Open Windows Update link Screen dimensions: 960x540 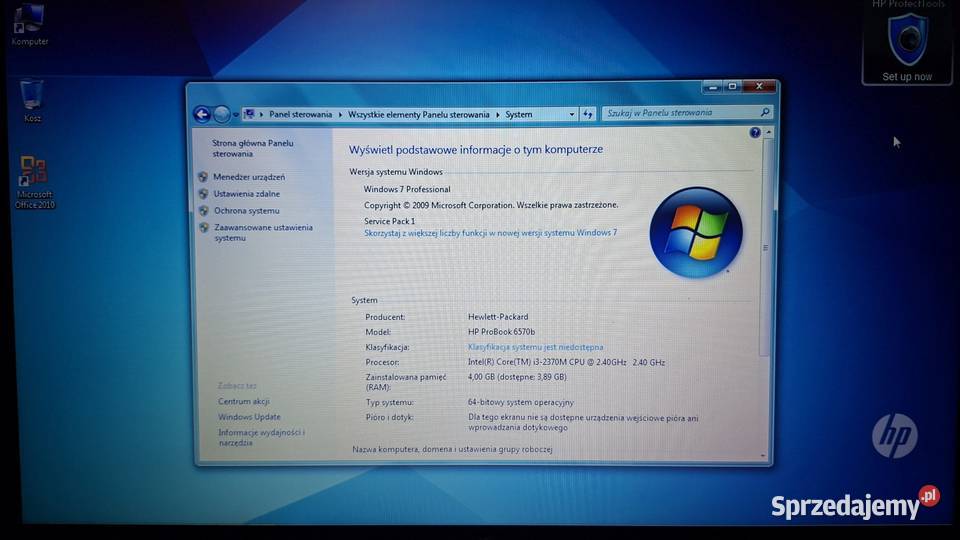(x=249, y=417)
